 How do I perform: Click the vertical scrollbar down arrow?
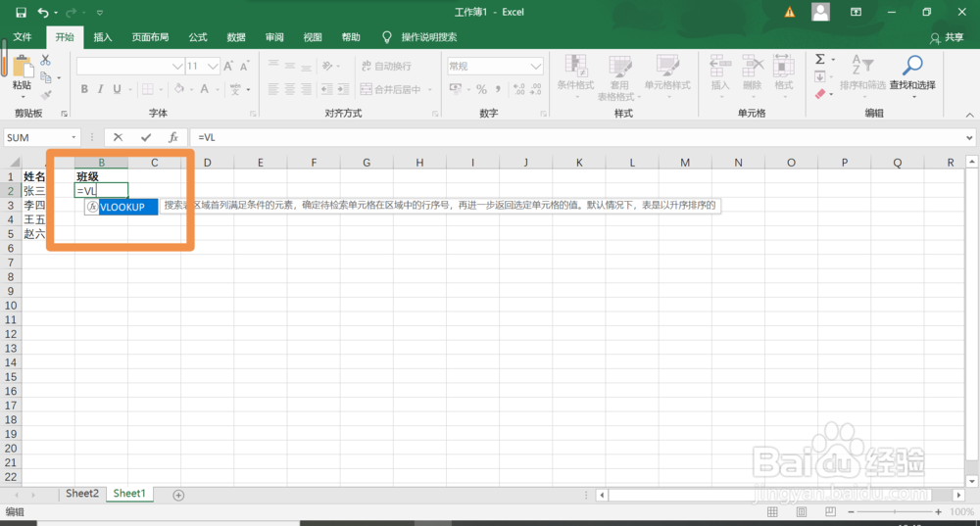tap(971, 481)
